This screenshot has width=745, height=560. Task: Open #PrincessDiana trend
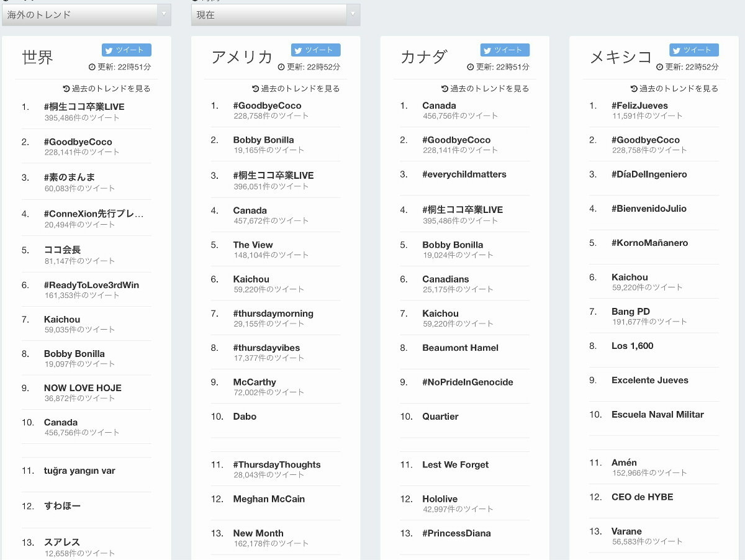coord(456,533)
